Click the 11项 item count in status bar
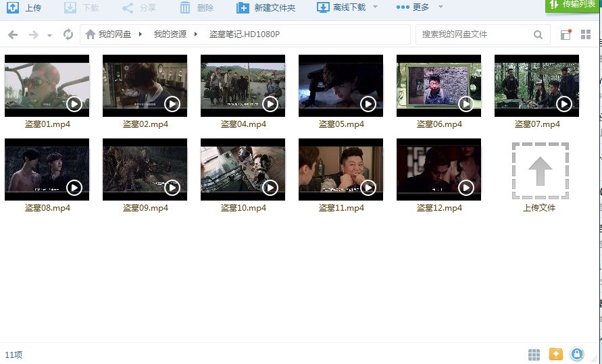The height and width of the screenshot is (364, 602). click(x=14, y=355)
